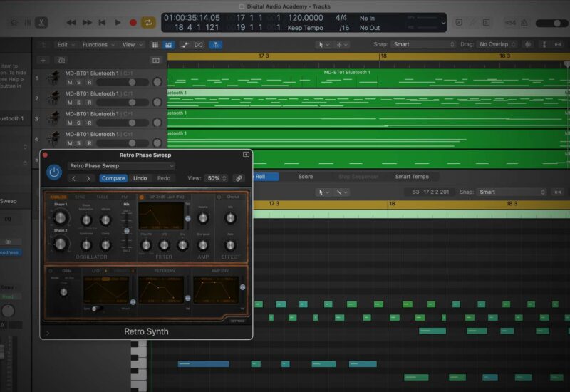Click the vertical auto zoom icon
The image size is (570, 392).
click(x=544, y=44)
